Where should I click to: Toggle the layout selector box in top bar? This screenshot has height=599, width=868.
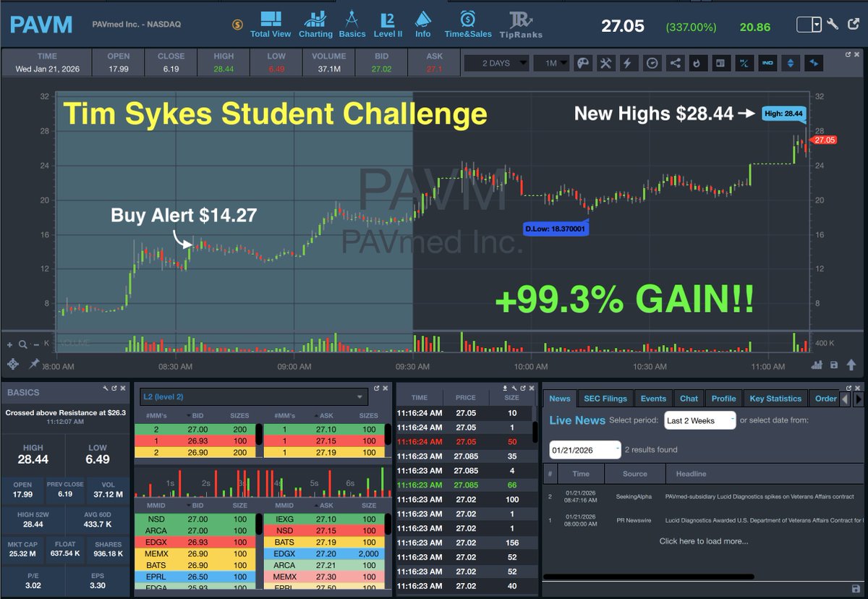[809, 25]
